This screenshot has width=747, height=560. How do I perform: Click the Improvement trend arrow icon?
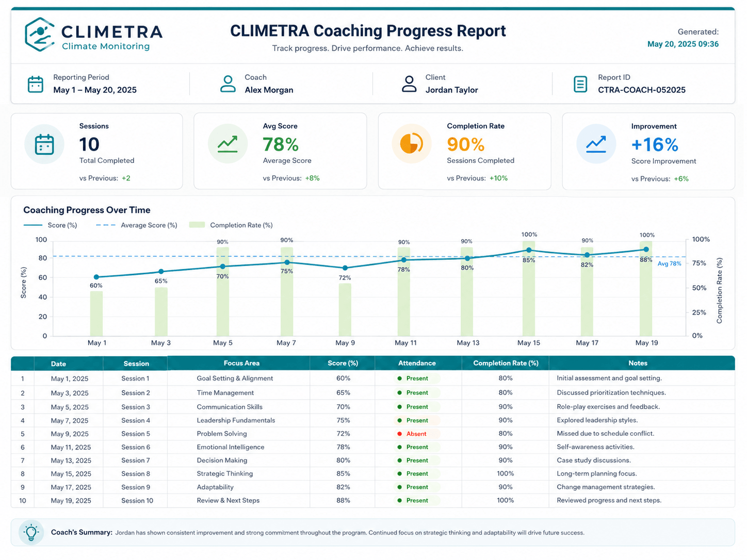click(x=596, y=144)
